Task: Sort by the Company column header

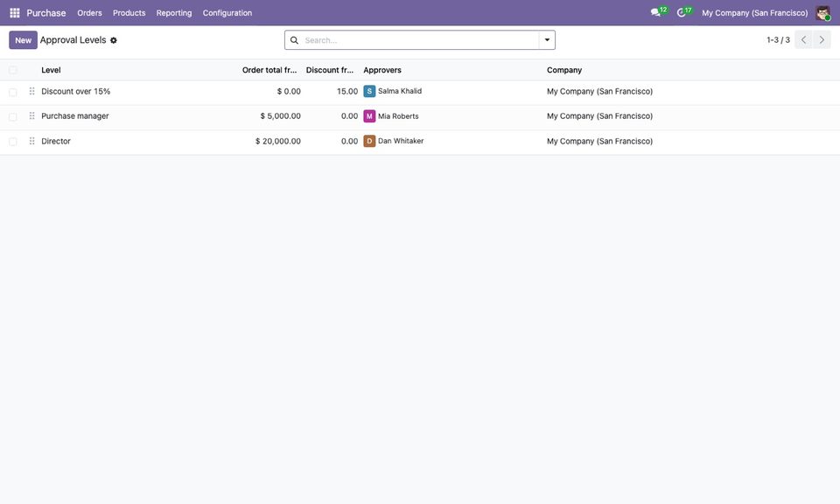Action: point(564,70)
